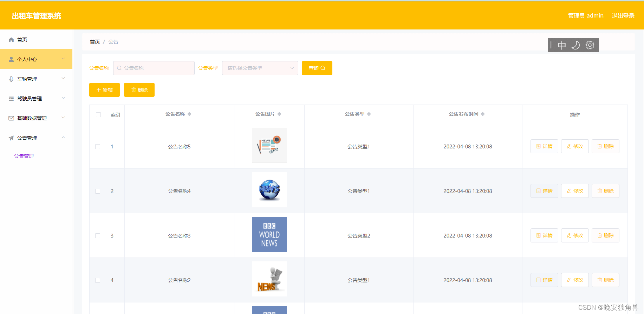Click 删除 for 公告名称4
Image resolution: width=644 pixels, height=314 pixels.
[x=605, y=191]
